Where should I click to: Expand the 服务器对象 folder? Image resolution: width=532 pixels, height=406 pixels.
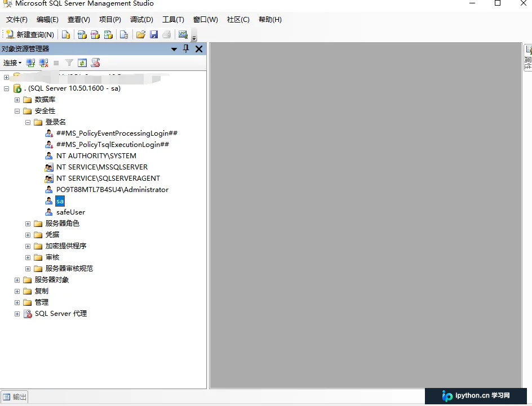pyautogui.click(x=17, y=280)
